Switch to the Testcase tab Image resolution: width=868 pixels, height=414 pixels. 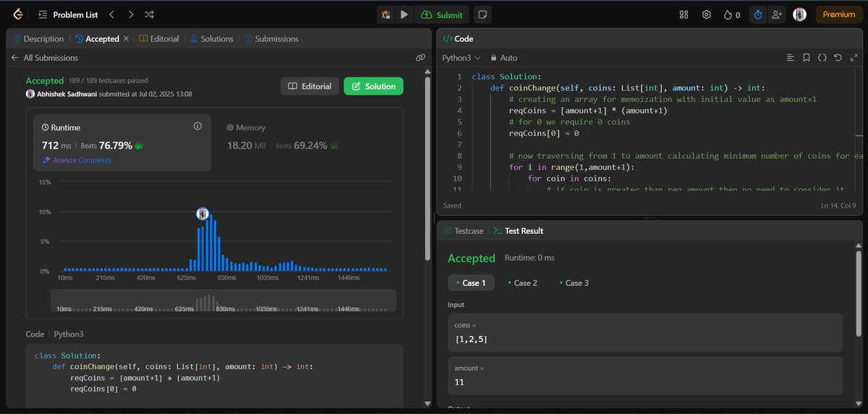point(462,231)
